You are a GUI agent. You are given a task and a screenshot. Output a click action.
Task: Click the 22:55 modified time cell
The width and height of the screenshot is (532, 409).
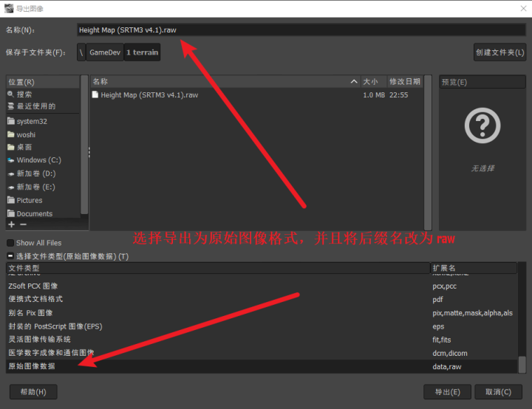[x=399, y=95]
